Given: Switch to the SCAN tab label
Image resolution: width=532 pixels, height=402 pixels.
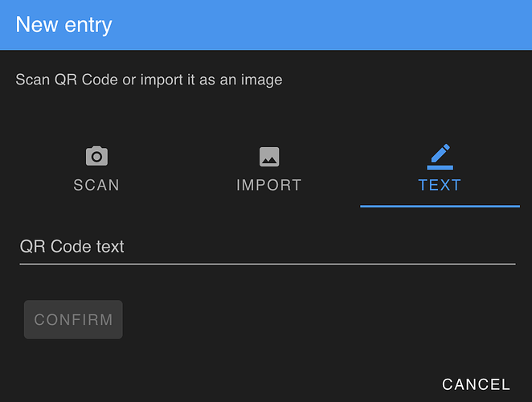Looking at the screenshot, I should click(96, 185).
